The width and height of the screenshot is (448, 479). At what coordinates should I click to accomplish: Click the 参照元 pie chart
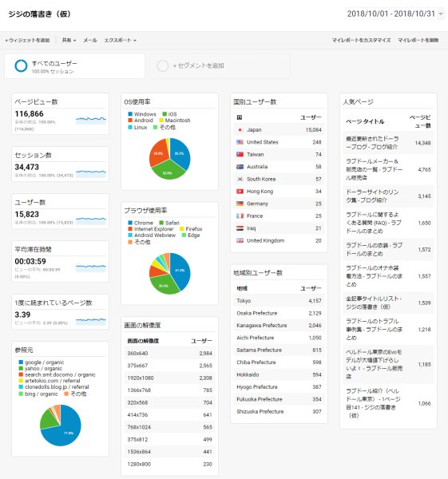[x=61, y=426]
